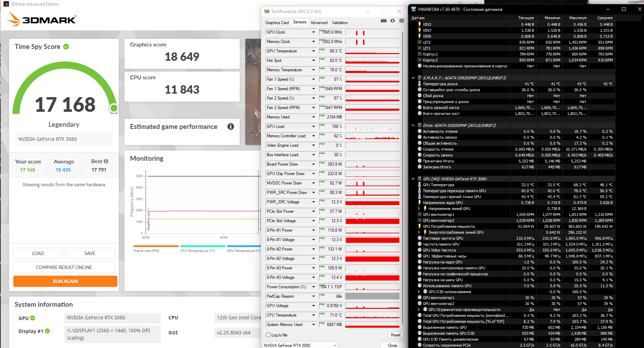Switch to the Graphics Card tab
644x348 pixels.
[277, 23]
